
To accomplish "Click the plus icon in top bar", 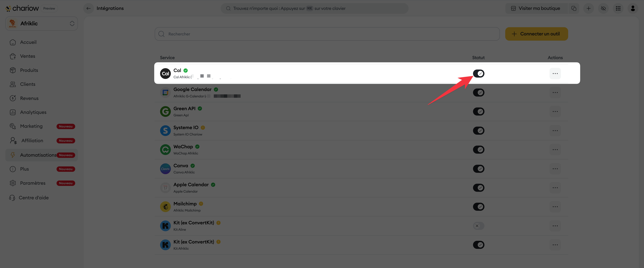I will pyautogui.click(x=588, y=8).
